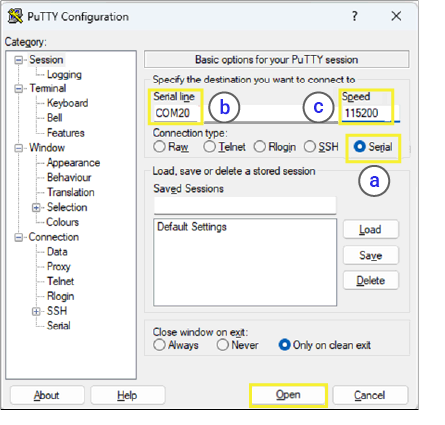Open the Proxy category
This screenshot has width=445, height=425.
coord(59,267)
